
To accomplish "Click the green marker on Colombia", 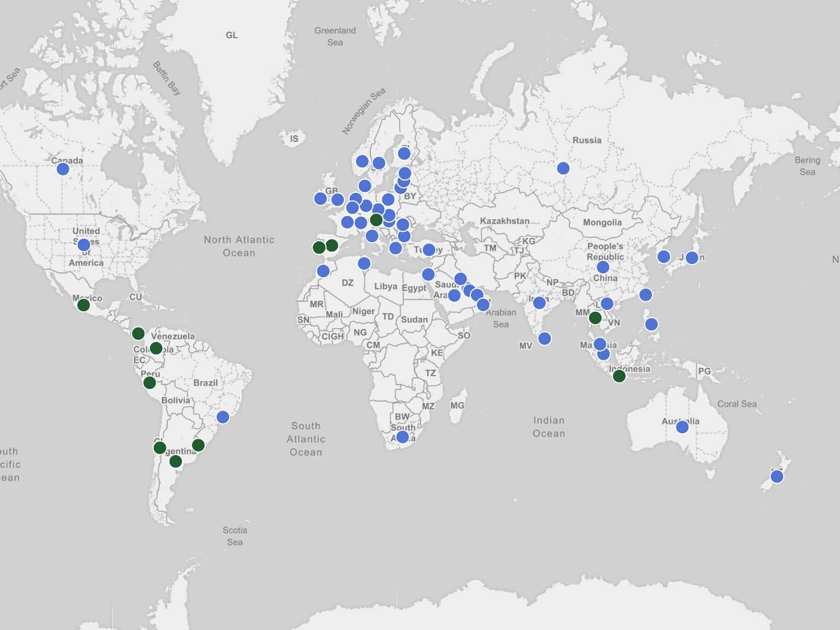I will (156, 348).
